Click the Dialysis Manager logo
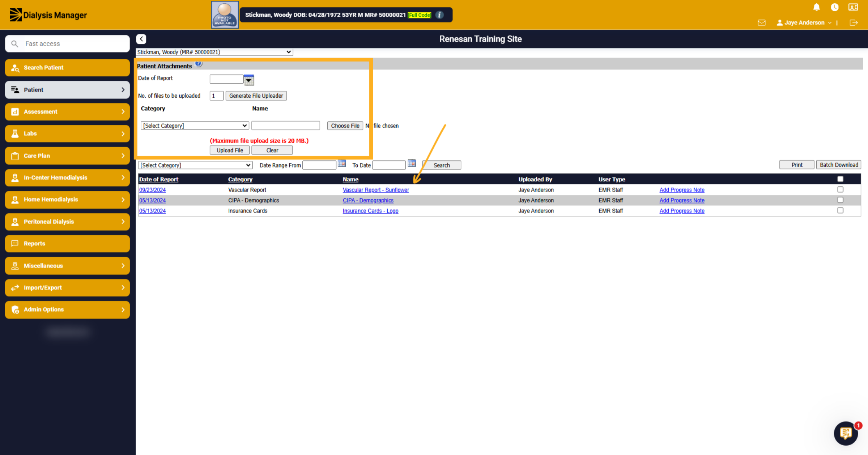868x455 pixels. click(x=48, y=15)
